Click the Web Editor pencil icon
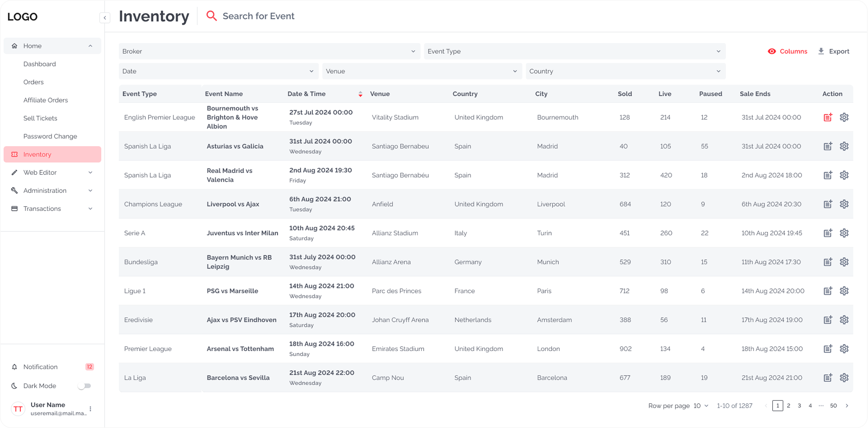 (14, 172)
